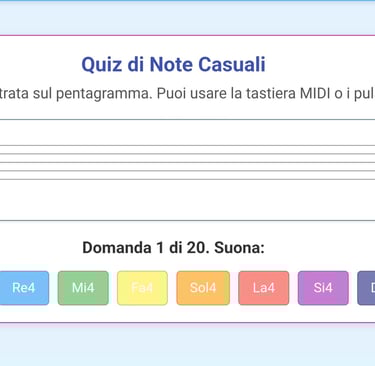Click the light blue area above the quiz card
The height and width of the screenshot is (366, 375).
[187, 17]
